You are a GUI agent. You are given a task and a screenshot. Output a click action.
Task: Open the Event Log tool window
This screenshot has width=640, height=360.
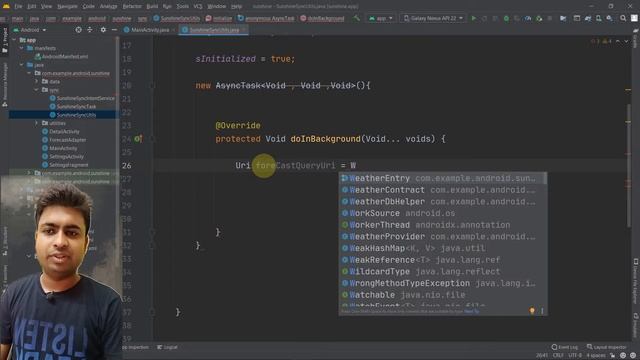[x=565, y=347]
